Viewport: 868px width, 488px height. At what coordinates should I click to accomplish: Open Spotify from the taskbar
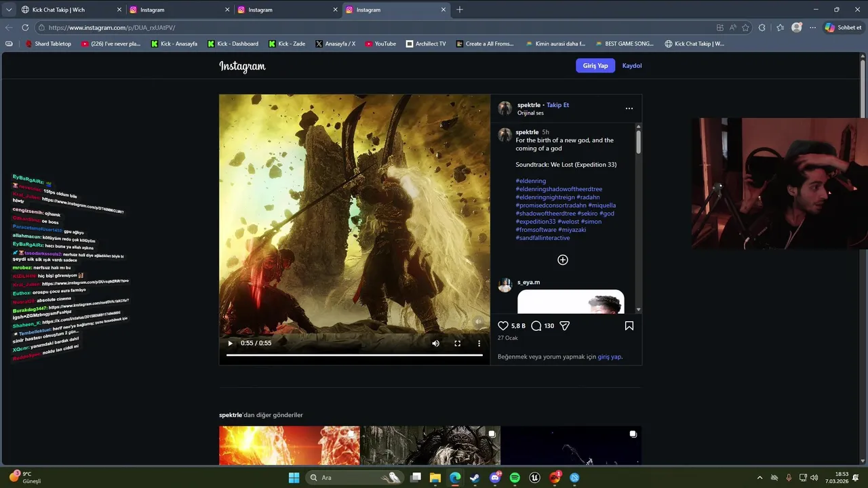(515, 478)
